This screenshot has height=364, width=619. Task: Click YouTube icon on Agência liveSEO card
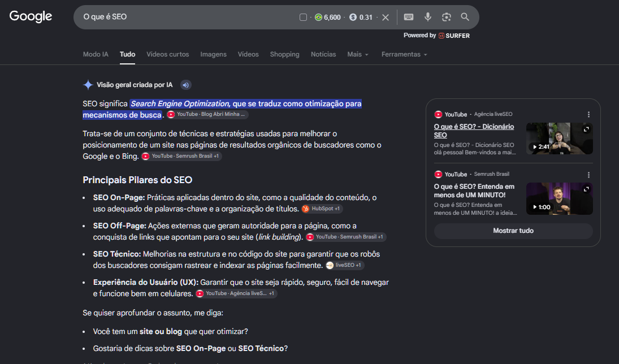pos(438,115)
